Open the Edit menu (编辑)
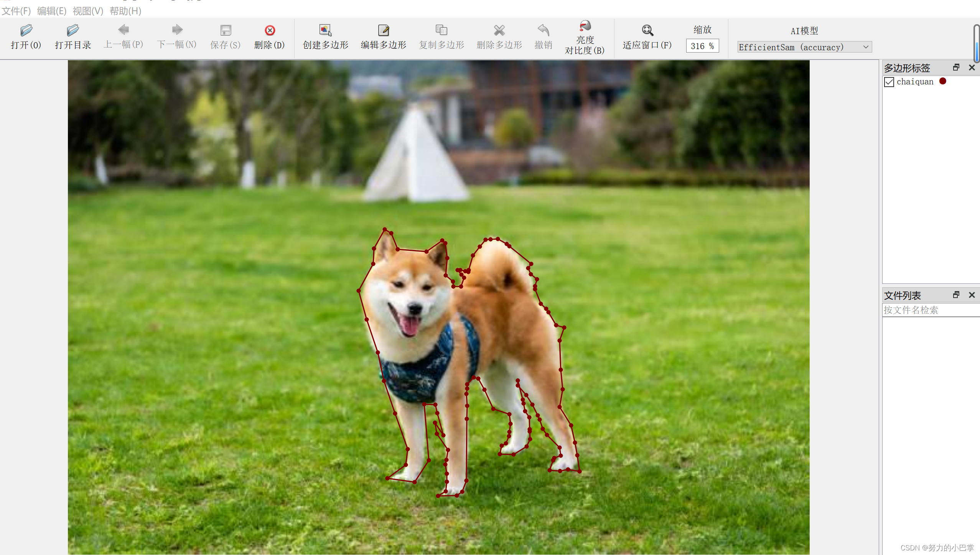 click(x=52, y=11)
